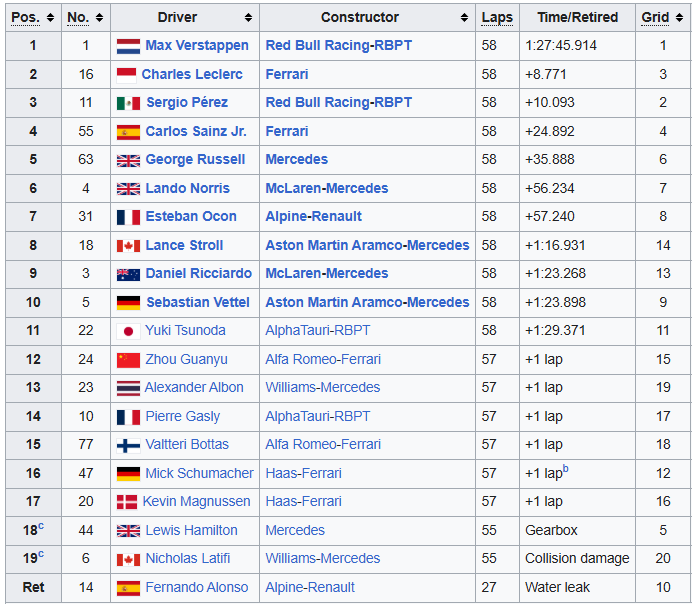
Task: Open Alfa Romeo-Ferrari link in Zhou Guanyu row
Action: point(323,360)
